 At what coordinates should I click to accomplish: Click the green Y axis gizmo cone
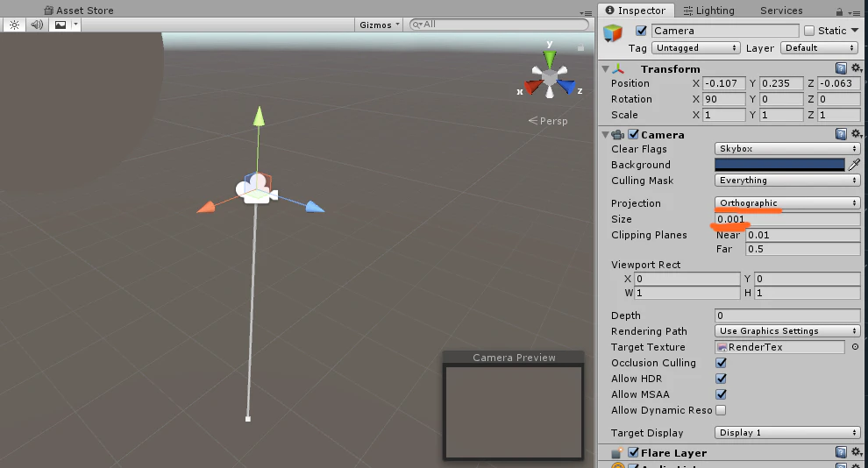[549, 59]
